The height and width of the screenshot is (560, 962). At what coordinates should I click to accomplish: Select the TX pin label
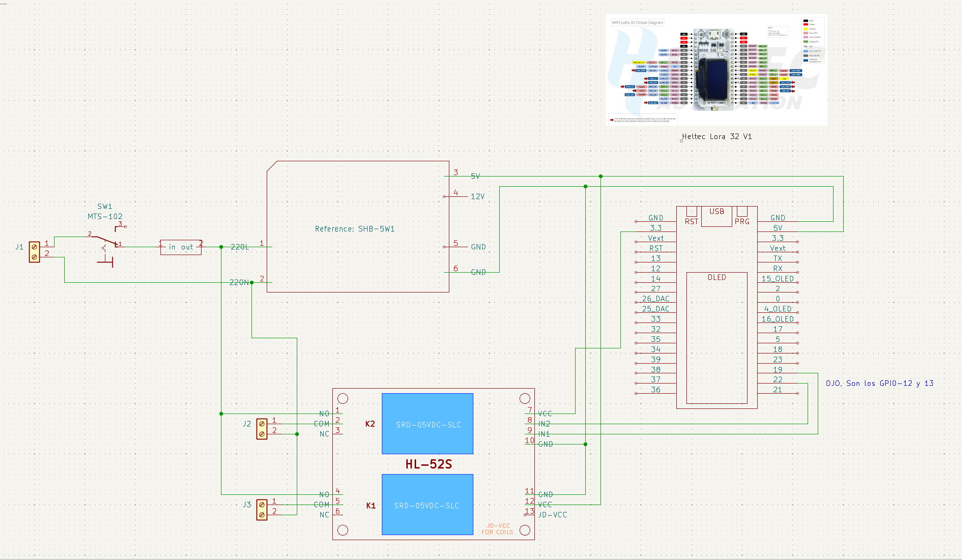pos(778,258)
